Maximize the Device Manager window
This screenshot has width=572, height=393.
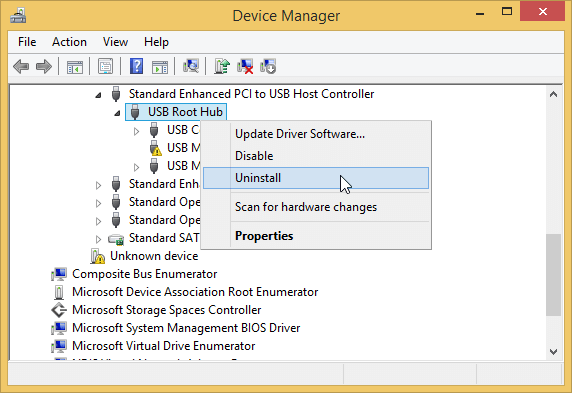click(507, 12)
